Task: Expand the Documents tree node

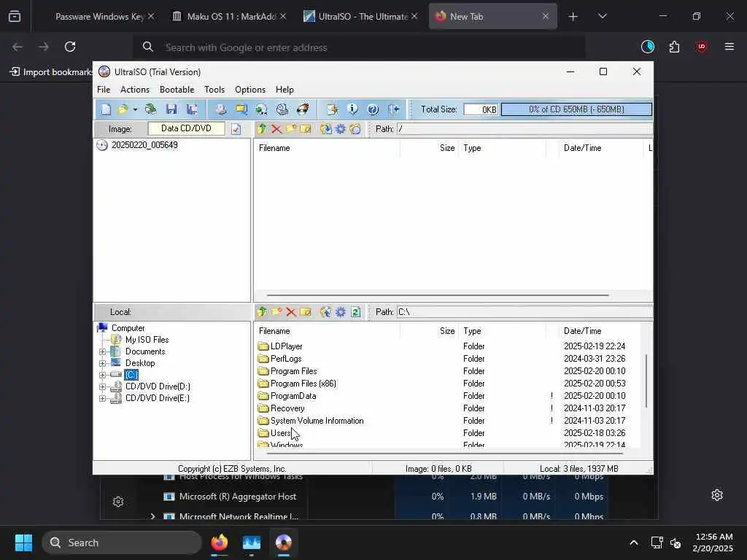Action: click(102, 352)
